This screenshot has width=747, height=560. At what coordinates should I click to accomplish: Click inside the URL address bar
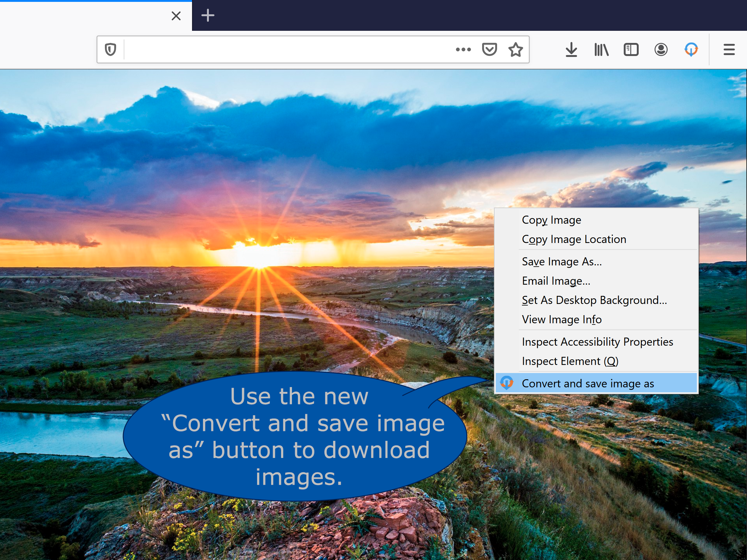pyautogui.click(x=287, y=49)
